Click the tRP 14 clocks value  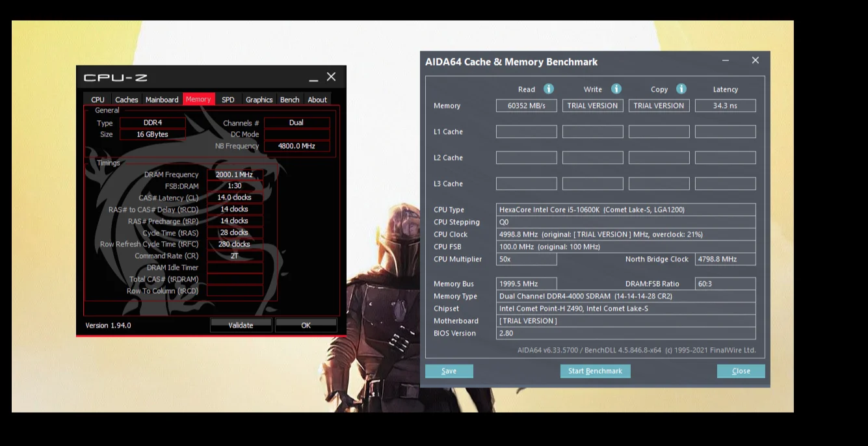[x=235, y=220]
